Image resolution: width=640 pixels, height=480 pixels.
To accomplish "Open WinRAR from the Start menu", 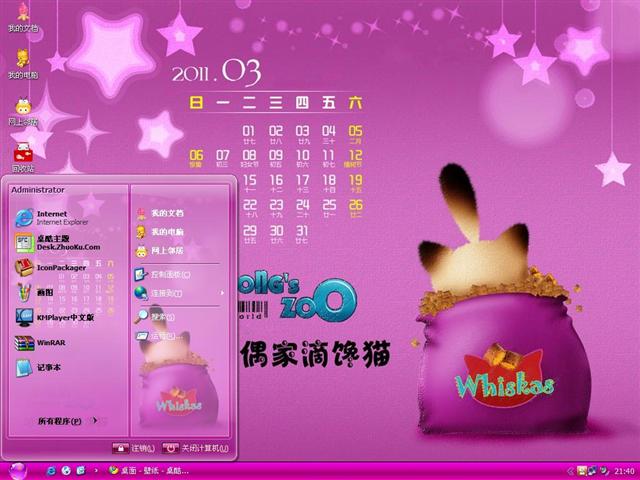I will [40, 343].
